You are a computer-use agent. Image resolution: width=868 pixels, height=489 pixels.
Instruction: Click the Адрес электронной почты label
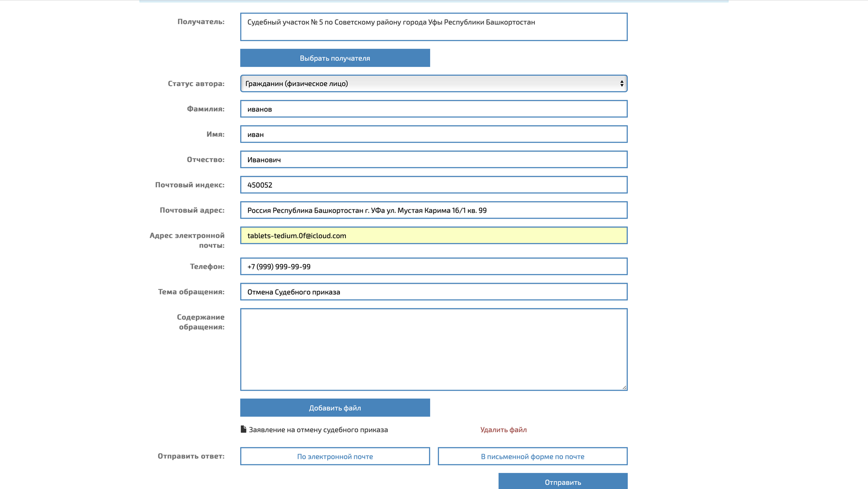(x=187, y=240)
